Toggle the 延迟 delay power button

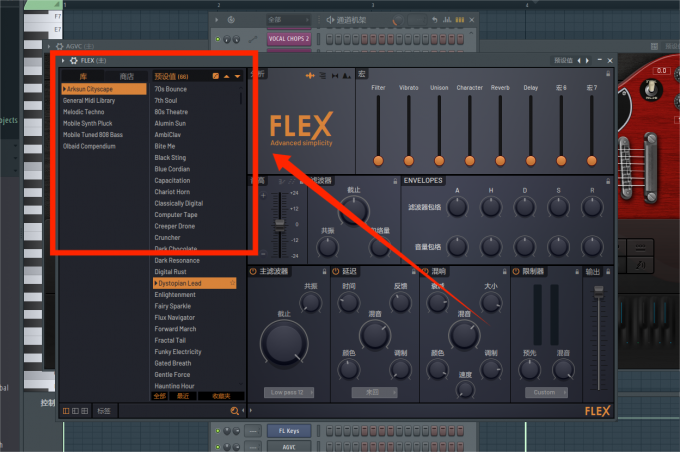336,272
